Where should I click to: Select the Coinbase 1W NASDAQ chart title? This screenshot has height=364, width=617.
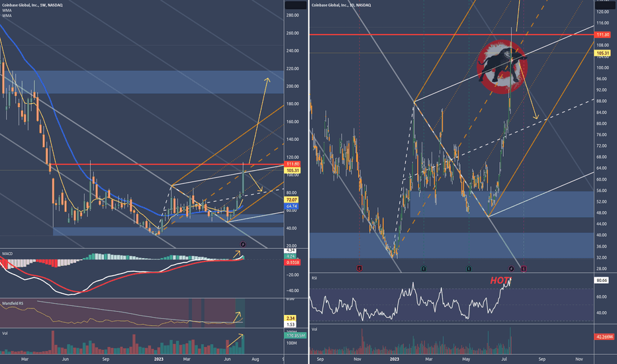coord(32,5)
